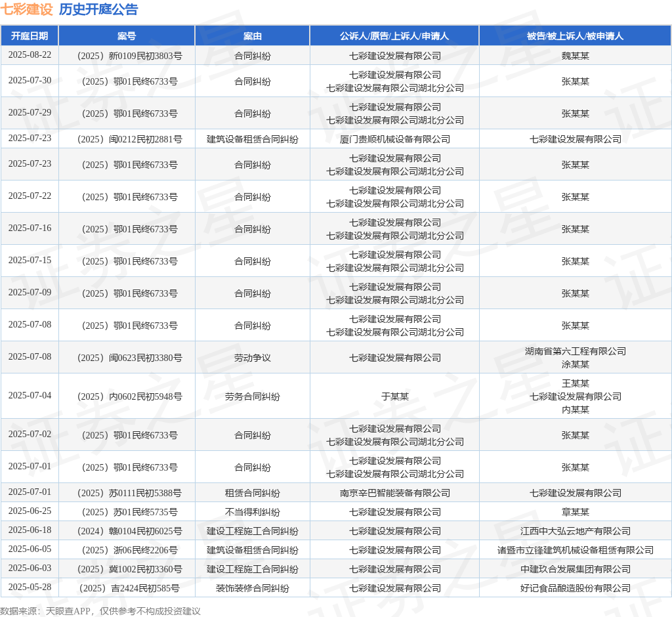The image size is (672, 617).
Task: Click date cell 2025-07-02
Action: tap(30, 434)
